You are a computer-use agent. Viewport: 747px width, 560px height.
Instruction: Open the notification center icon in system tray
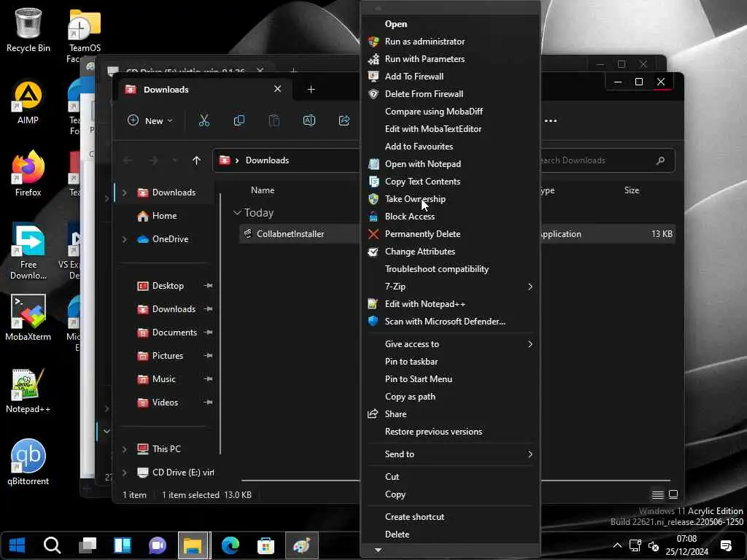click(x=726, y=545)
